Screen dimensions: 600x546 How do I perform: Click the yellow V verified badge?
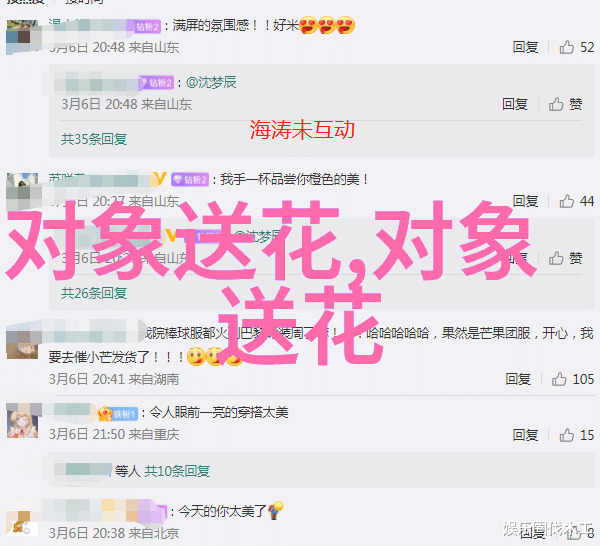159,179
